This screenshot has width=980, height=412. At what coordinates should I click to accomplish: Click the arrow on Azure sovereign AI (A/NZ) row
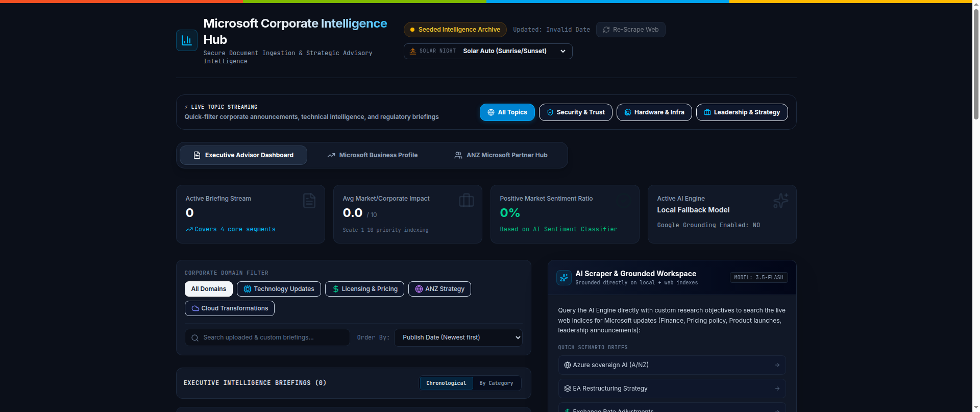pos(777,365)
